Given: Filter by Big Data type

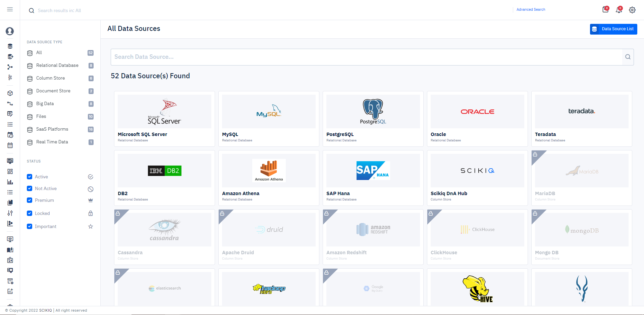Looking at the screenshot, I should point(60,104).
